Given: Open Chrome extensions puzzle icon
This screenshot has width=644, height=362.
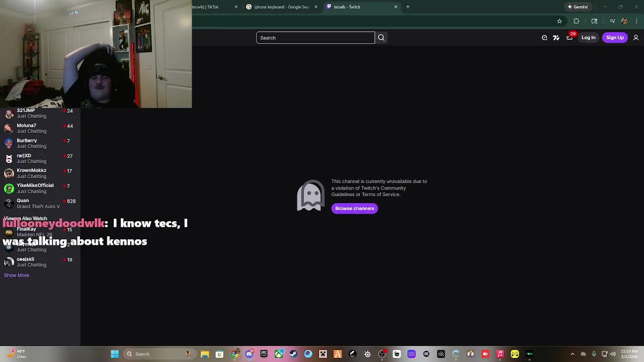Looking at the screenshot, I should [x=577, y=21].
